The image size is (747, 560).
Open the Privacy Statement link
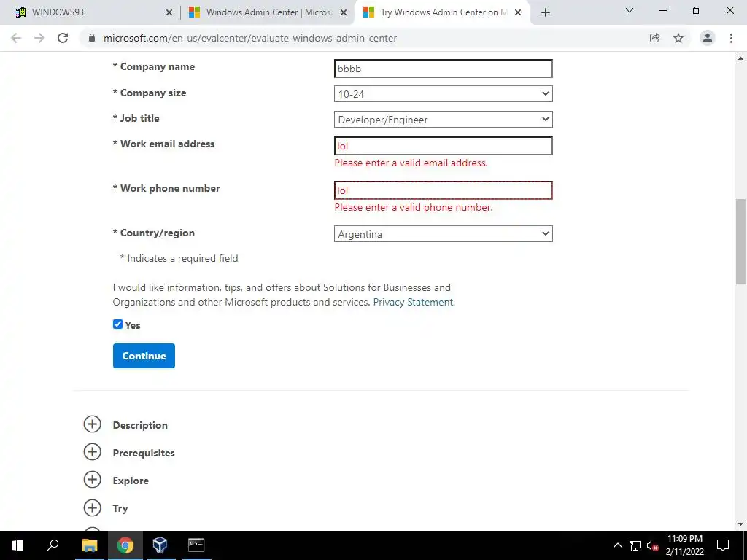point(413,302)
